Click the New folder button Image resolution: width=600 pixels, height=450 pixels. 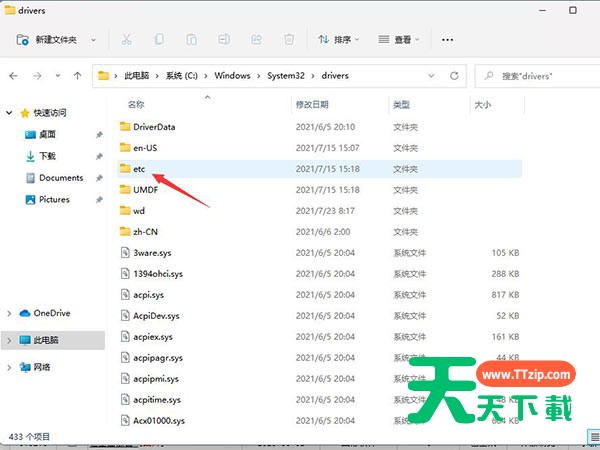[56, 40]
